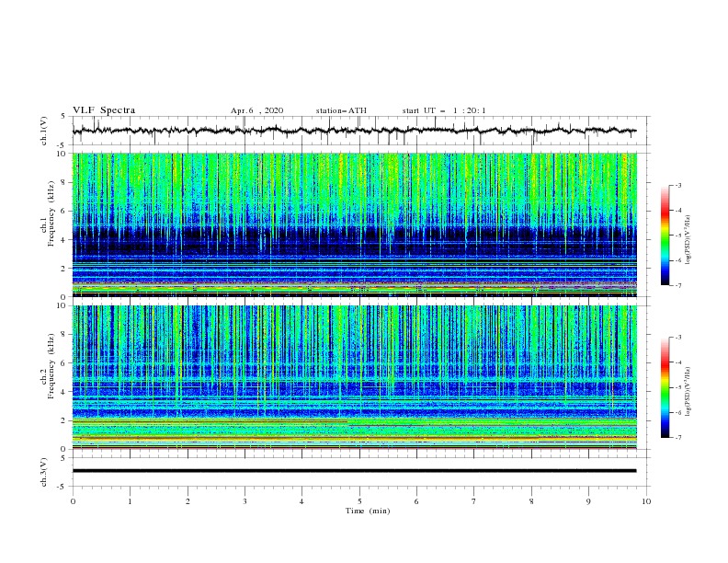
Task: Click the "-7" label on ch.2 colorbar
Action: 677,438
